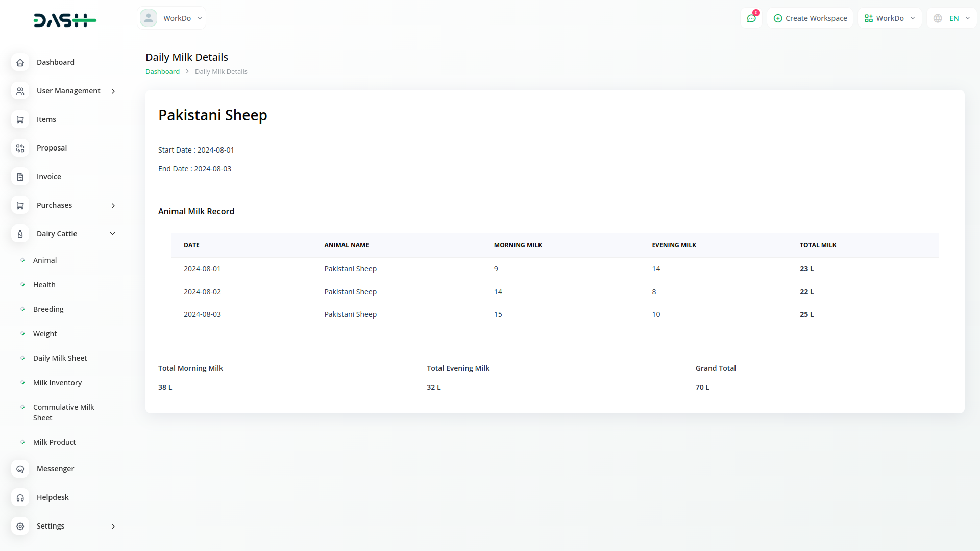Expand the User Management submenu
The width and height of the screenshot is (980, 551).
tap(113, 91)
